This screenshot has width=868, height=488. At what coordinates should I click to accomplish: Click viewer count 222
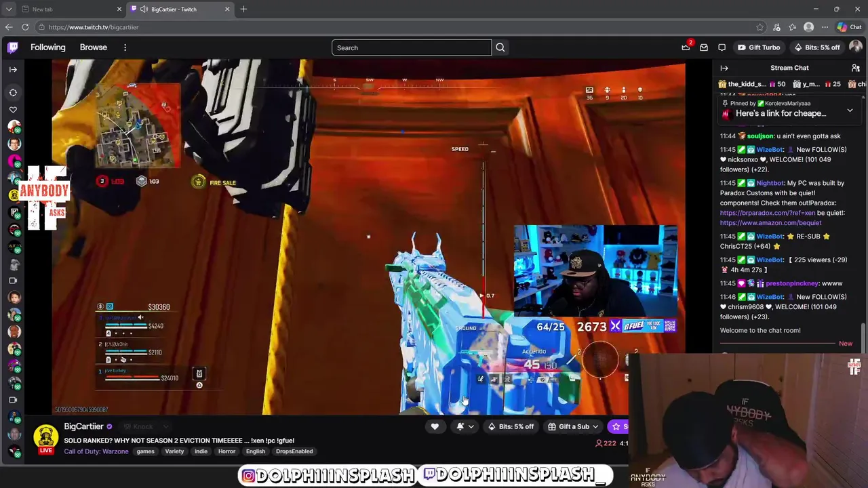coord(605,443)
